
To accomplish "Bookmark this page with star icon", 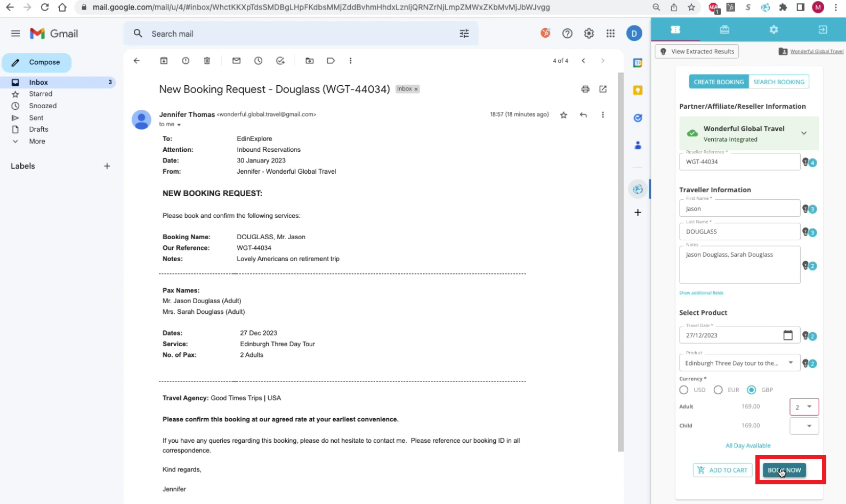I will (x=691, y=7).
